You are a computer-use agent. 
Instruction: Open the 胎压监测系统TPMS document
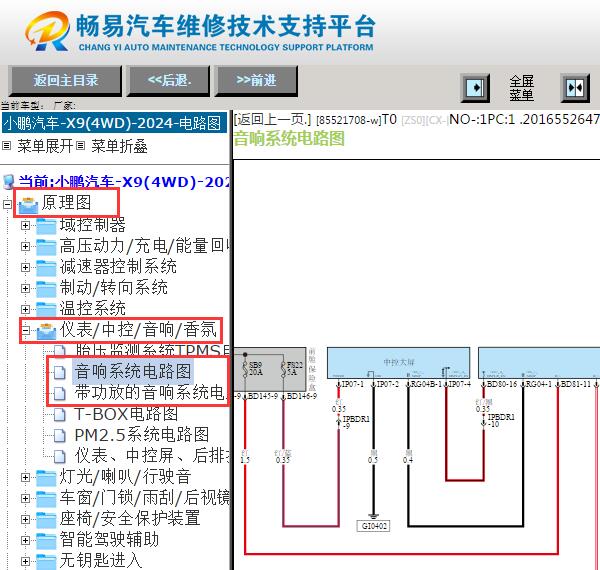click(152, 350)
